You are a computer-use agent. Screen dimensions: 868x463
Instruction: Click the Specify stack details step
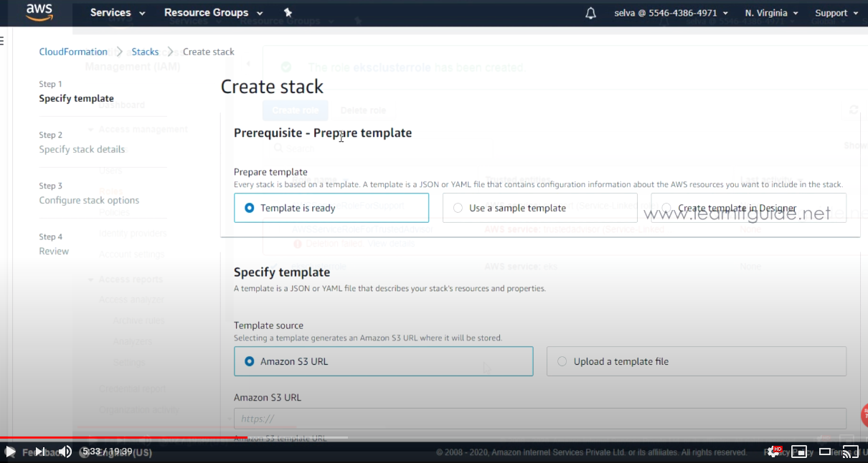(82, 149)
